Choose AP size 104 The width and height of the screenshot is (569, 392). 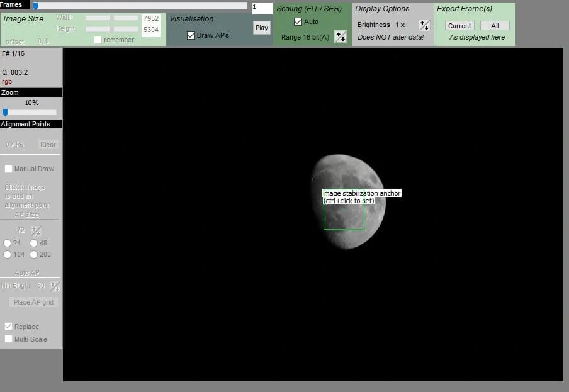8,254
